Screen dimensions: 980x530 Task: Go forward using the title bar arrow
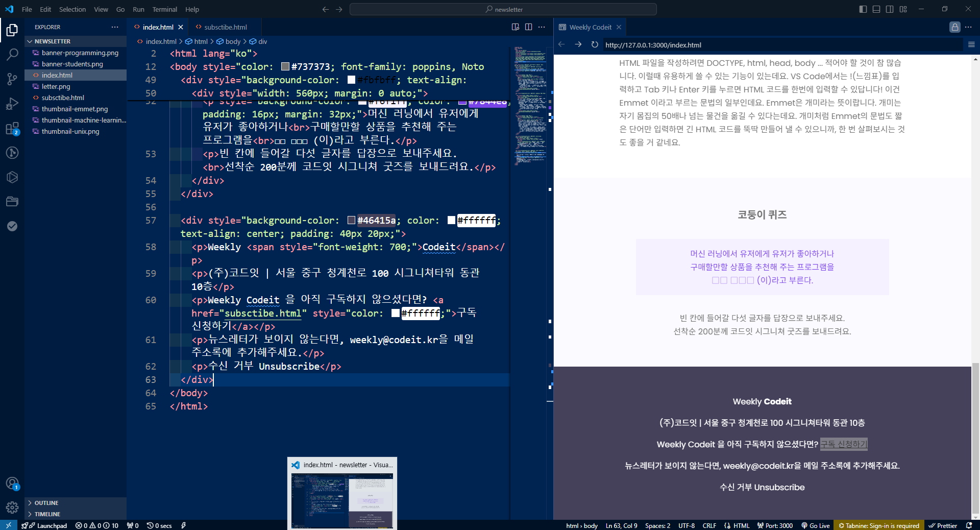[x=339, y=9]
